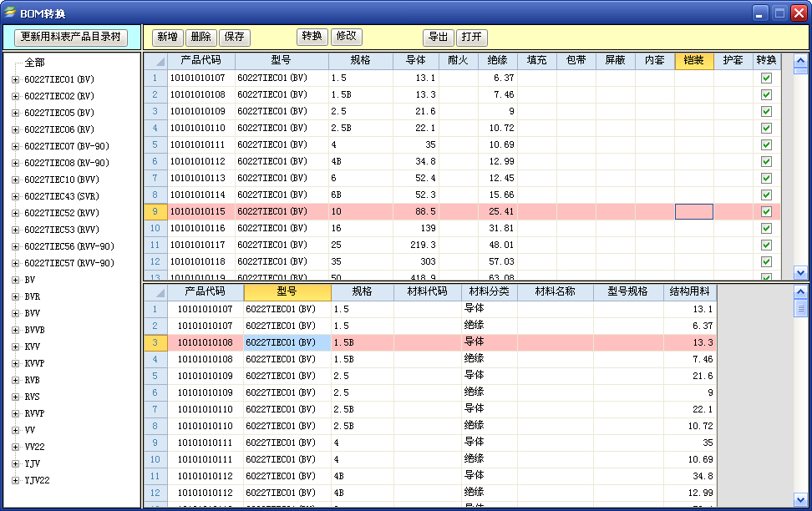Viewport: 812px width, 511px height.
Task: Click the bottom grid scrollbar thumb
Action: (800, 309)
